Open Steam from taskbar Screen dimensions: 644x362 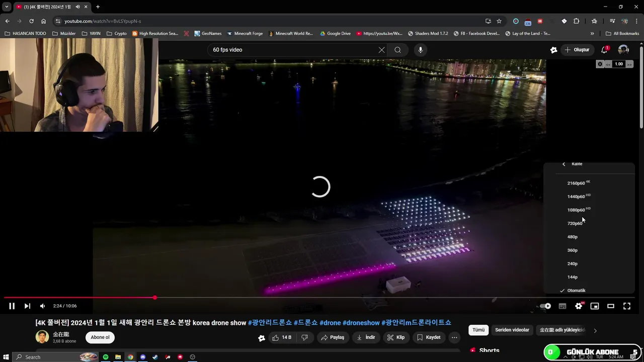(155, 357)
